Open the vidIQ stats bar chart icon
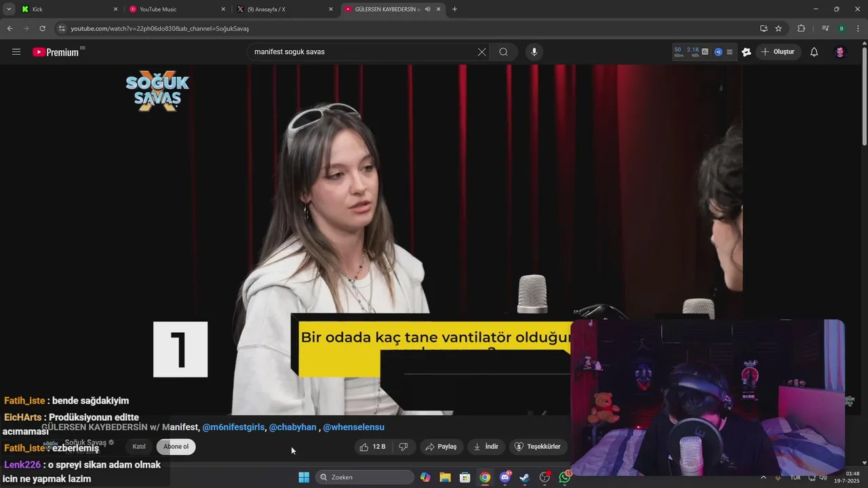This screenshot has height=488, width=868. 705,52
